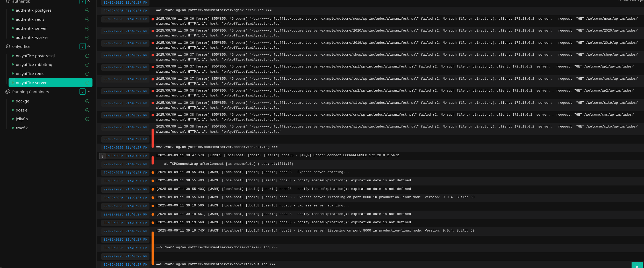The width and height of the screenshot is (644, 268).
Task: Collapse the Running Containers group
Action: tap(89, 92)
